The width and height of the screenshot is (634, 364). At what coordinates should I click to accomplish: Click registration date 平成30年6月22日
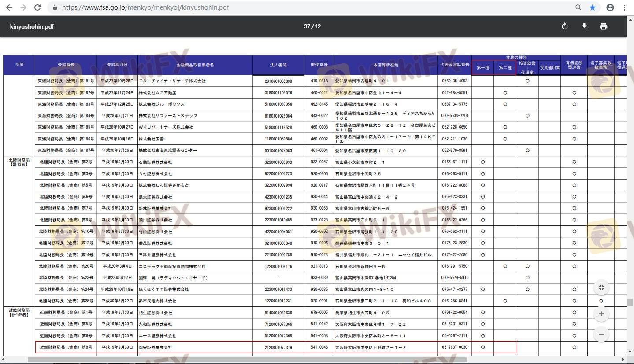pyautogui.click(x=117, y=301)
